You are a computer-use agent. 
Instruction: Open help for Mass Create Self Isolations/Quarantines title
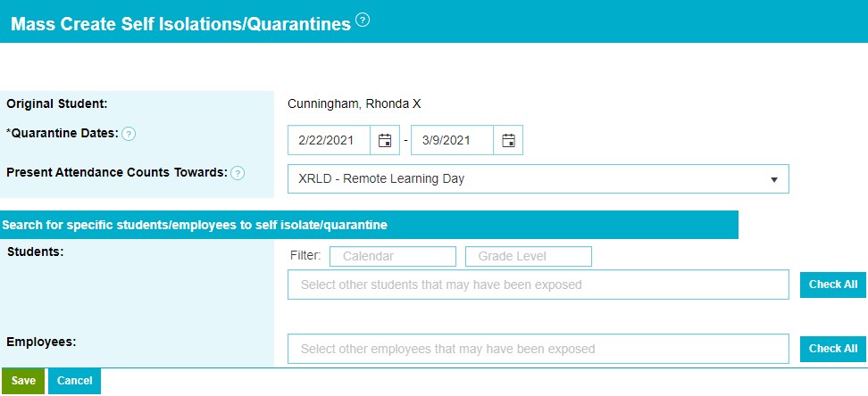[x=363, y=21]
